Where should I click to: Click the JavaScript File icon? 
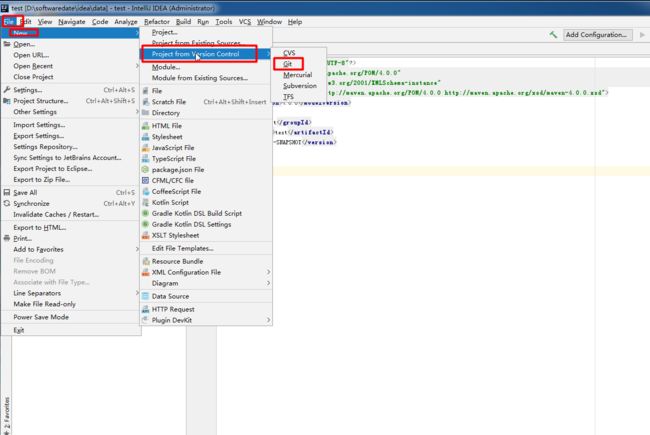[x=146, y=148]
